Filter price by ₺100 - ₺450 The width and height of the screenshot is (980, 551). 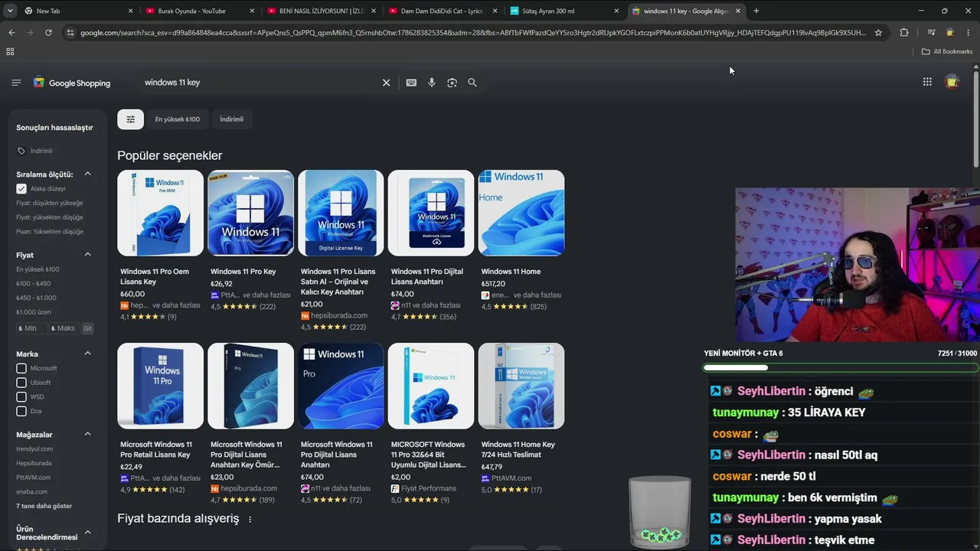click(x=34, y=284)
